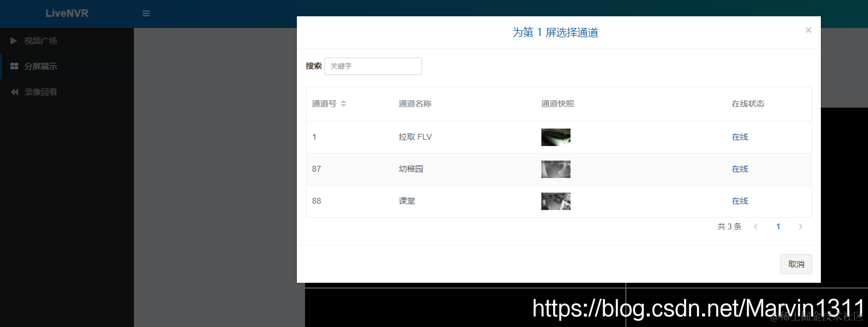
Task: Select channel name 幼稚园
Action: pos(411,169)
